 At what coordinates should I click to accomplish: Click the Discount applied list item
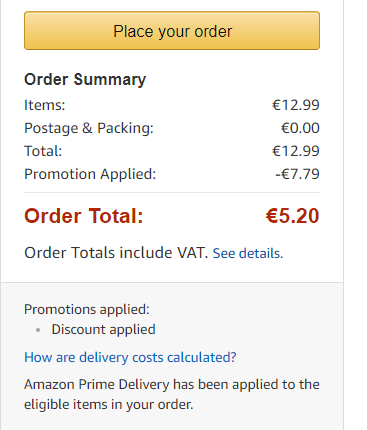(x=103, y=330)
